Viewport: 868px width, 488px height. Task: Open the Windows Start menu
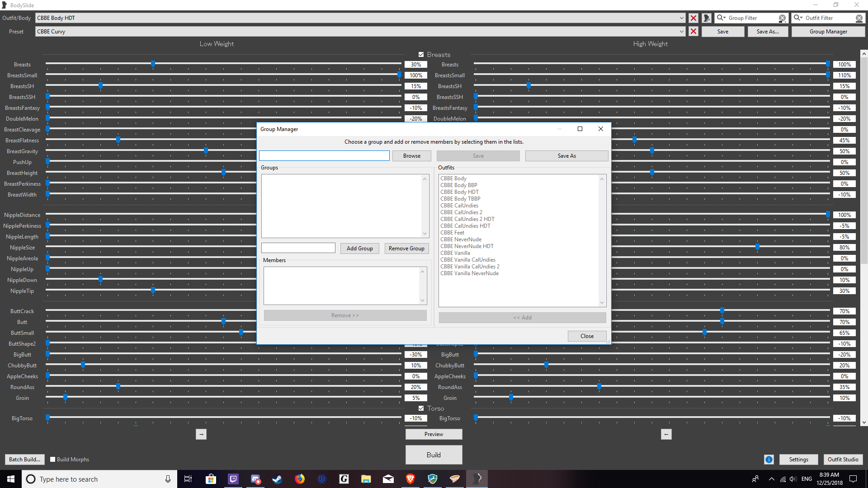click(x=11, y=479)
